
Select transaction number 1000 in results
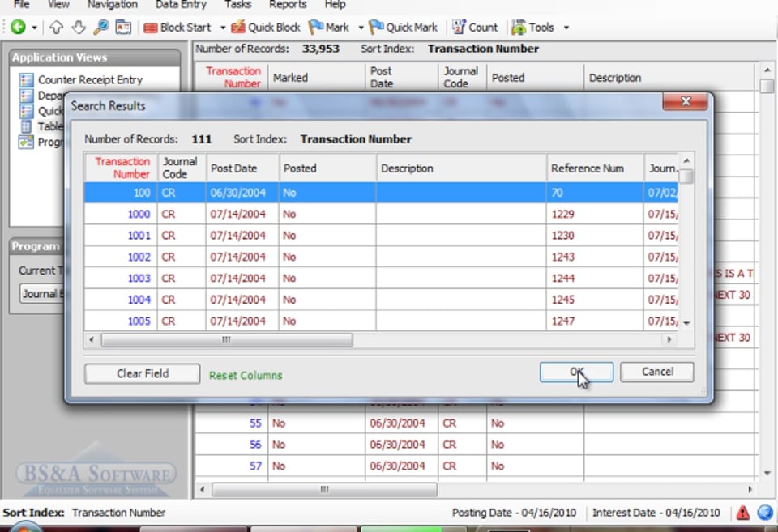tap(139, 215)
